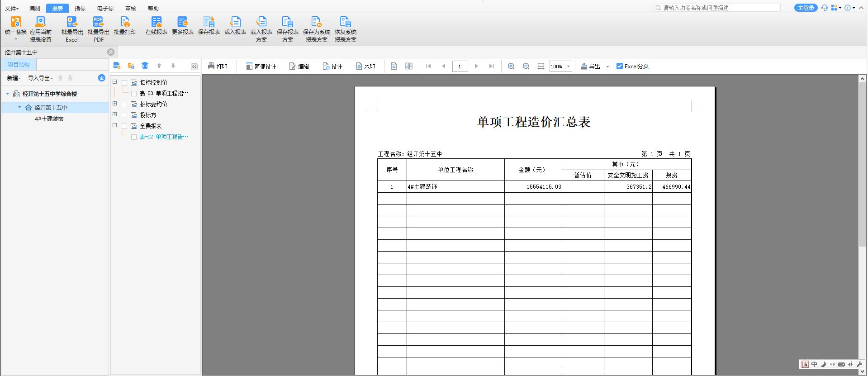Check the 表-02 单项工程造 checkbox
This screenshot has height=376, width=868.
[134, 137]
